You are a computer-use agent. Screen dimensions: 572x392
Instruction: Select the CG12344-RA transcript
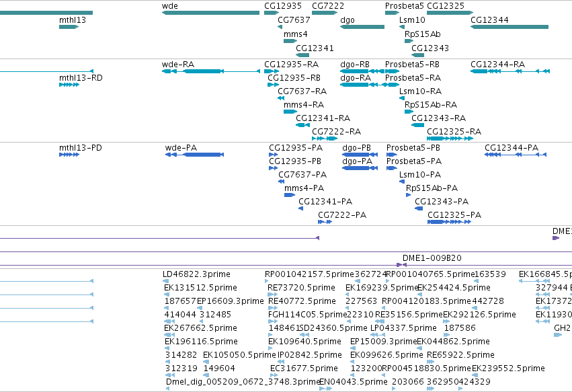point(510,71)
